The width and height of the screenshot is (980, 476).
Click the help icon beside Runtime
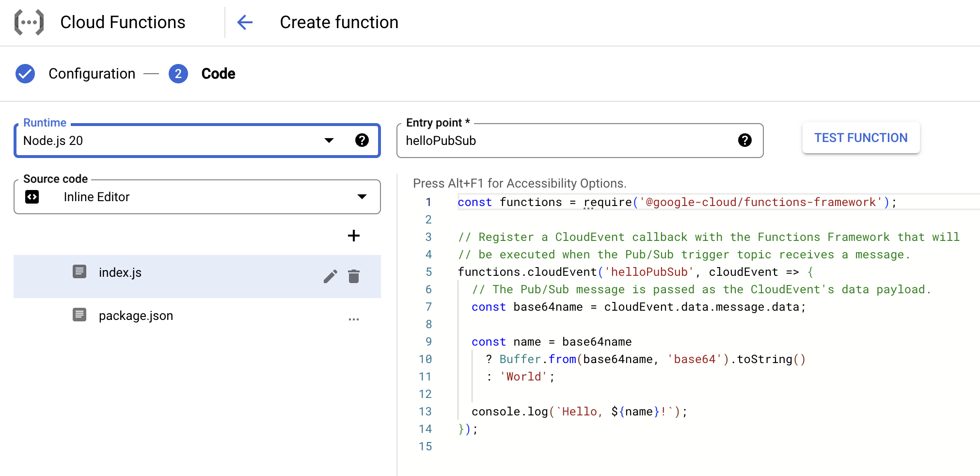pos(362,141)
